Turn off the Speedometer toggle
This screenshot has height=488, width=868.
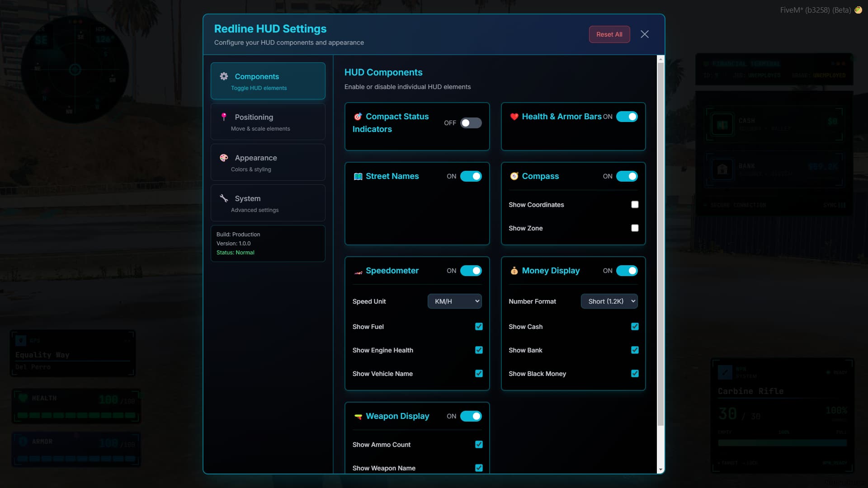(x=471, y=271)
